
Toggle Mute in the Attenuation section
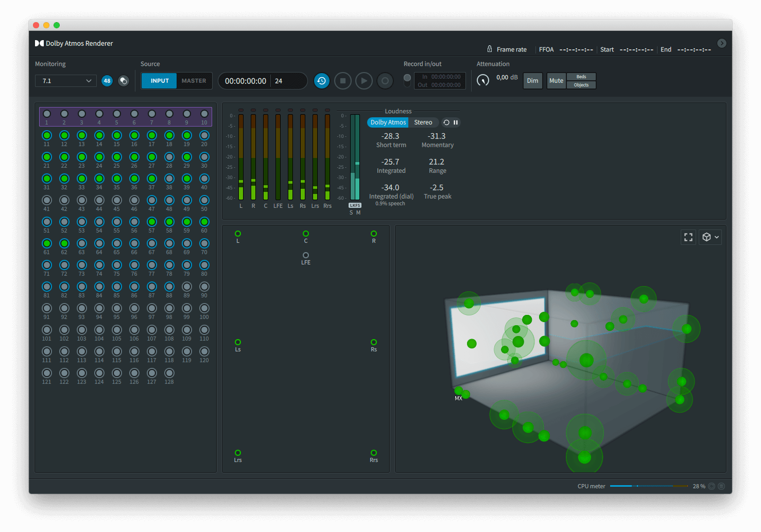[x=556, y=80]
